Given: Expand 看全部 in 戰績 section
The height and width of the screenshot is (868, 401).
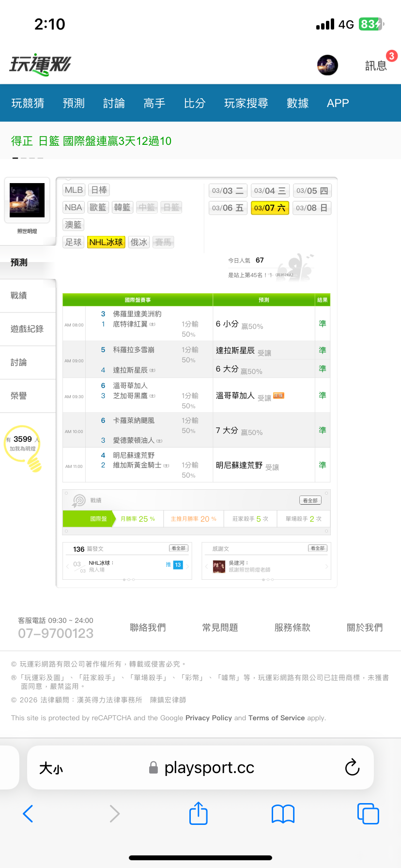Looking at the screenshot, I should [310, 500].
